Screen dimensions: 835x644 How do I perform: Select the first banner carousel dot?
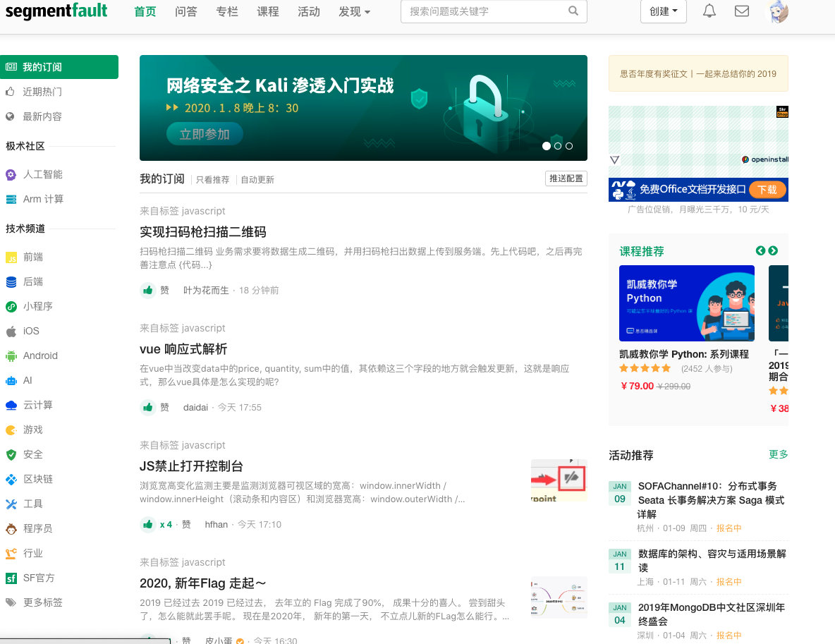(x=547, y=146)
